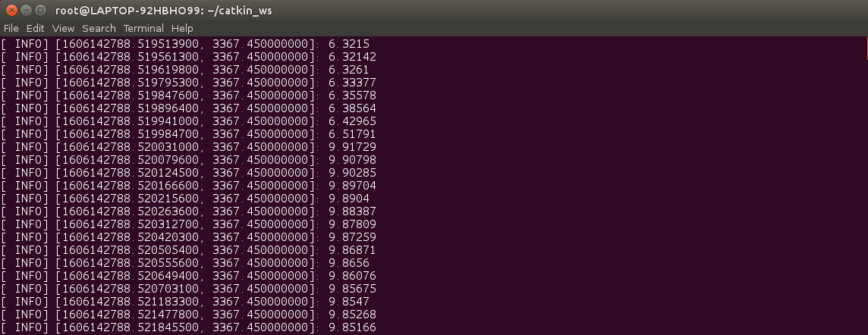Click the log value 9.87259
Screen dimensions: 868x335
[x=352, y=237]
